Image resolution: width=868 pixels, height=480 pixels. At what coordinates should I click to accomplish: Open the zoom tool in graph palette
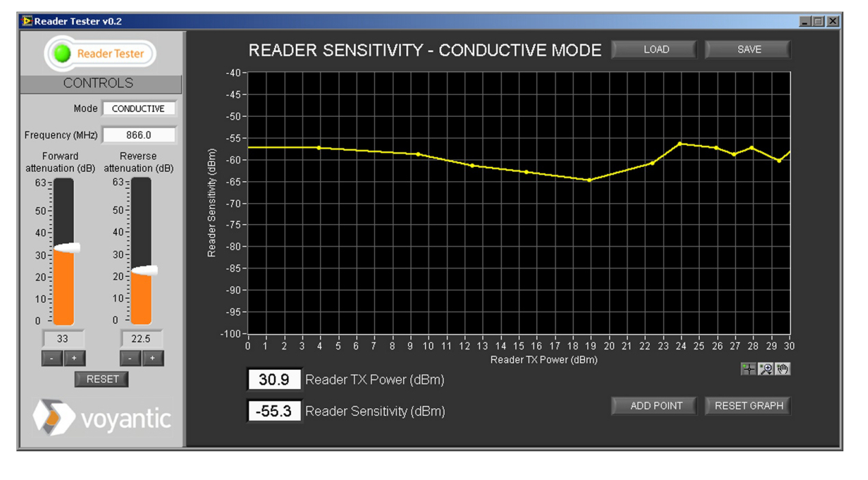point(765,369)
